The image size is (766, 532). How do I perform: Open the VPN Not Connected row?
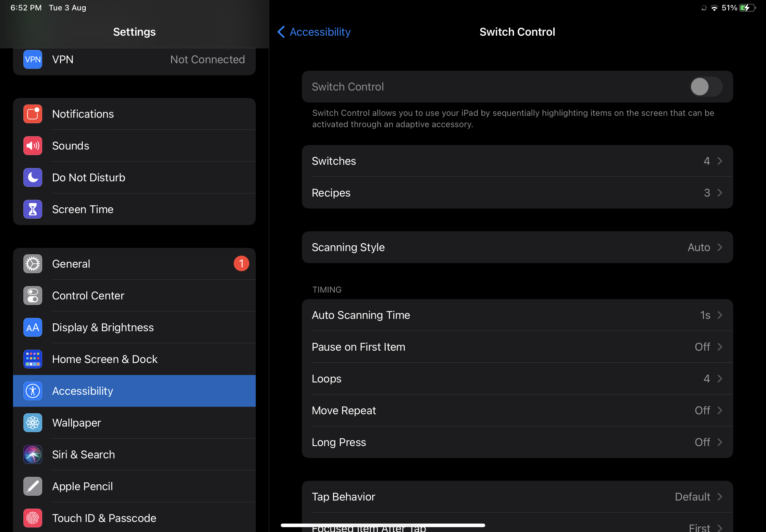[x=134, y=60]
